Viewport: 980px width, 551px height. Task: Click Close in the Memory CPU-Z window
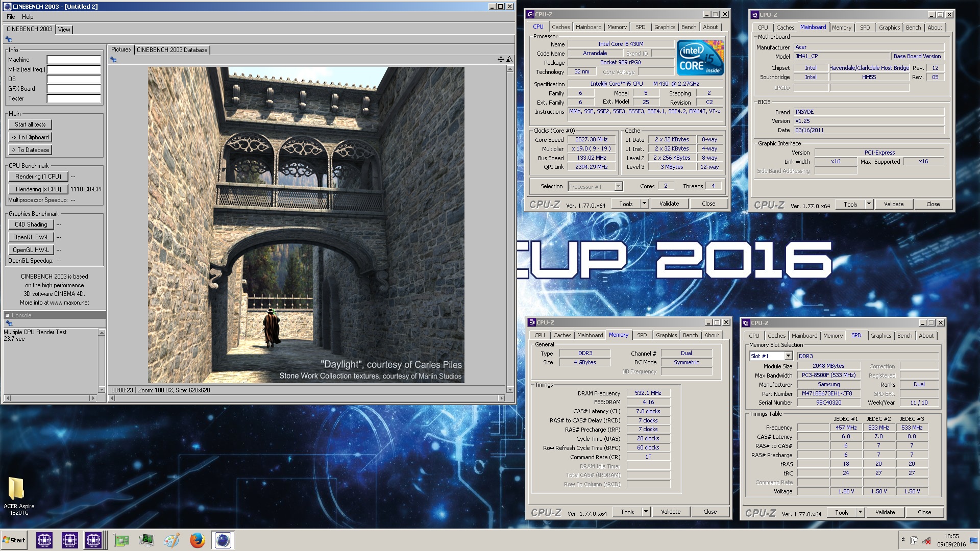click(709, 512)
